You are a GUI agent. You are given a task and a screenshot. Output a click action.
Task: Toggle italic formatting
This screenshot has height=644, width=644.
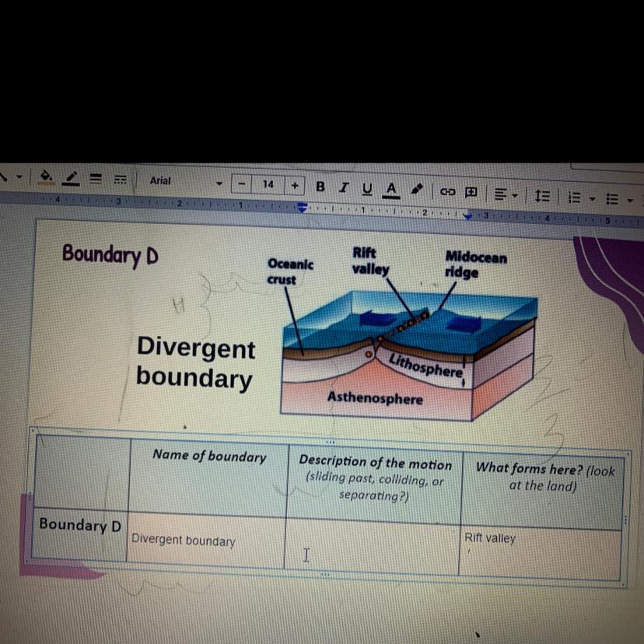coord(344,187)
